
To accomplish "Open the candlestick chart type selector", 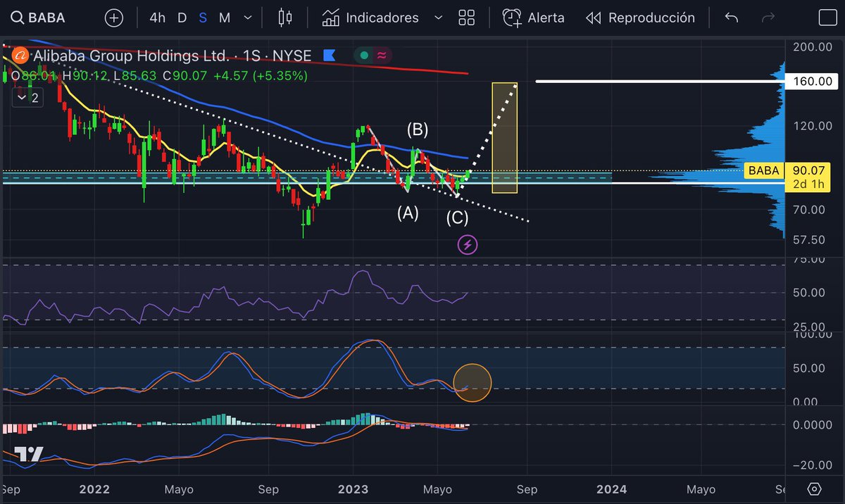I will tap(284, 18).
